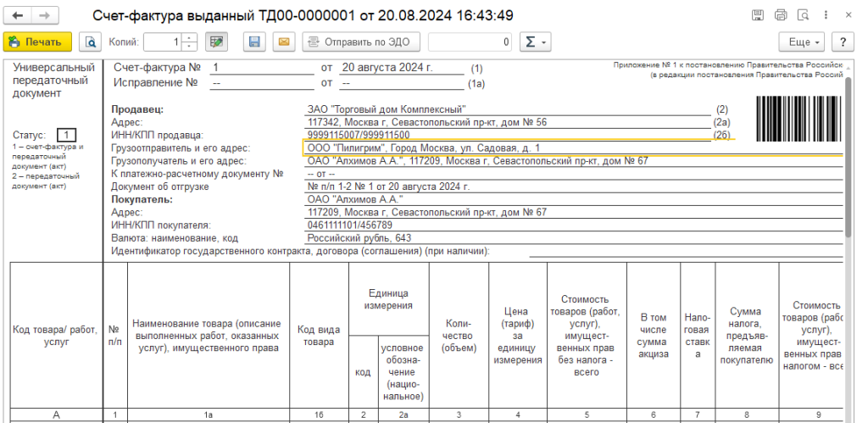
Task: Open the three-dot options menu
Action: tap(825, 15)
